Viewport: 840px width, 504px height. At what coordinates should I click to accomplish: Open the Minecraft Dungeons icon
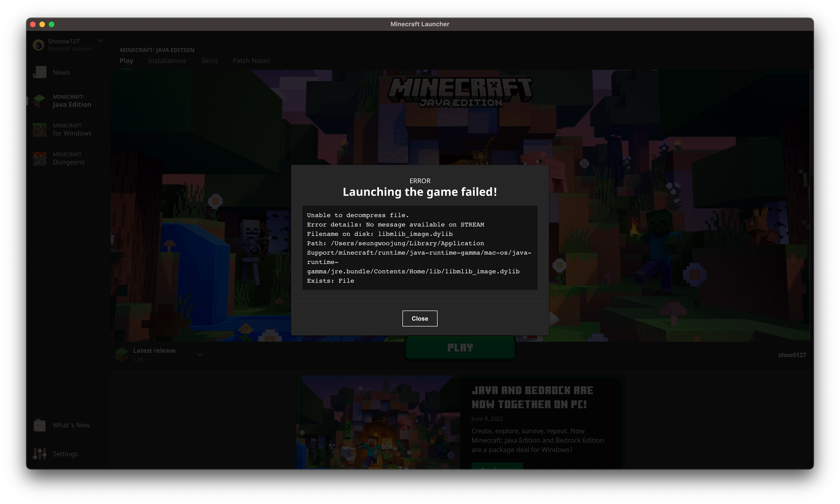tap(40, 159)
